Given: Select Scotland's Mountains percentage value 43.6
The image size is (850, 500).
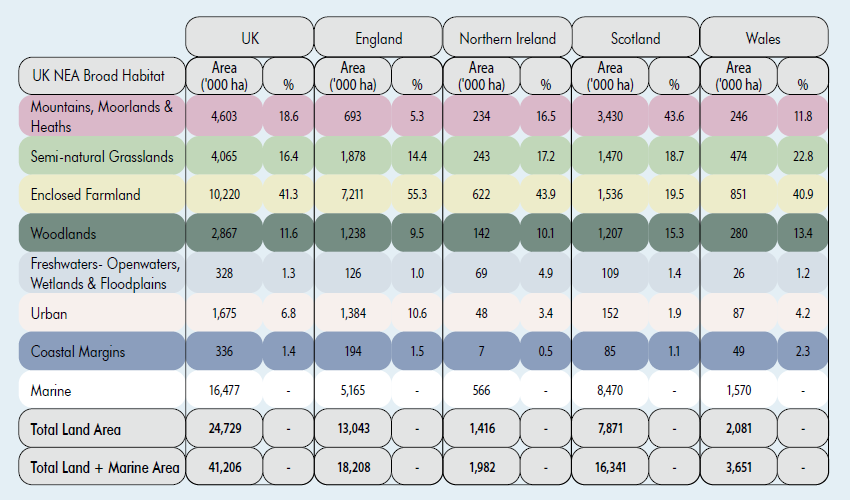Looking at the screenshot, I should [x=674, y=116].
